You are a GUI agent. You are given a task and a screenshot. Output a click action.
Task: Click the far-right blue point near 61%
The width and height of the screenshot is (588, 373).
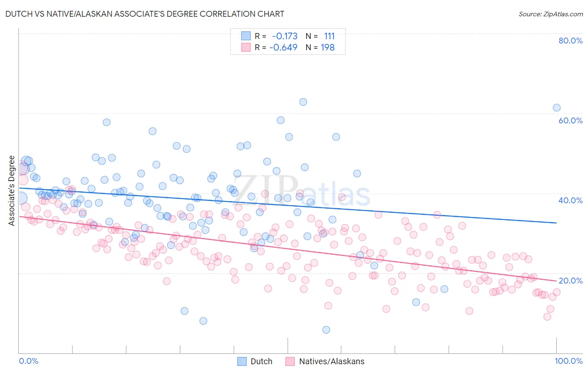[x=557, y=107]
